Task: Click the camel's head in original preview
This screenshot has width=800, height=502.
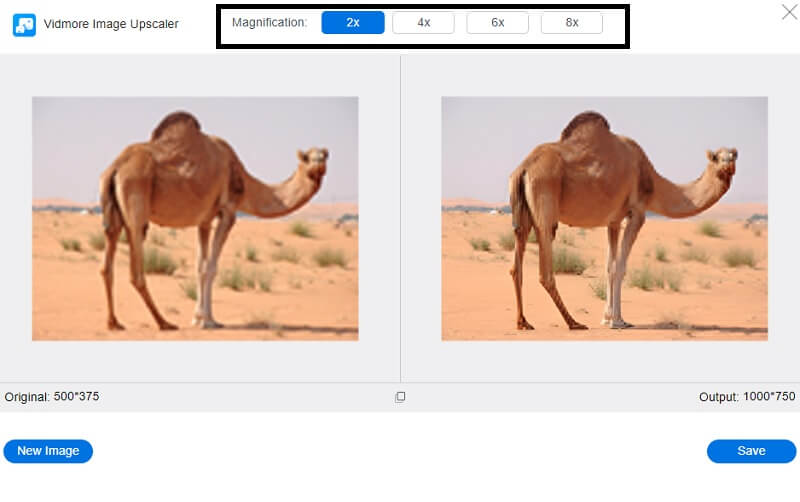Action: tap(314, 160)
